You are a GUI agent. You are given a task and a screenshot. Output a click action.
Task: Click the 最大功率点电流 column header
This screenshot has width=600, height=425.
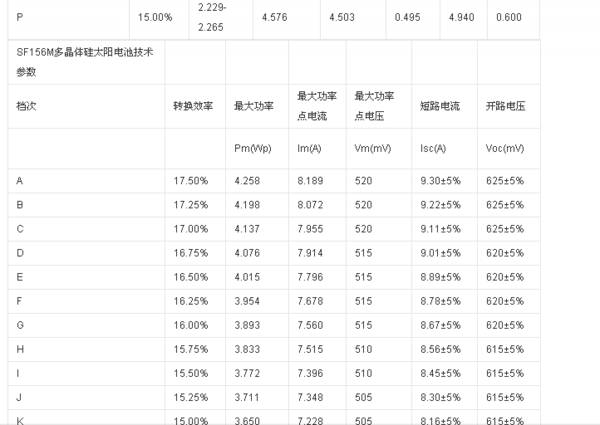click(x=317, y=106)
